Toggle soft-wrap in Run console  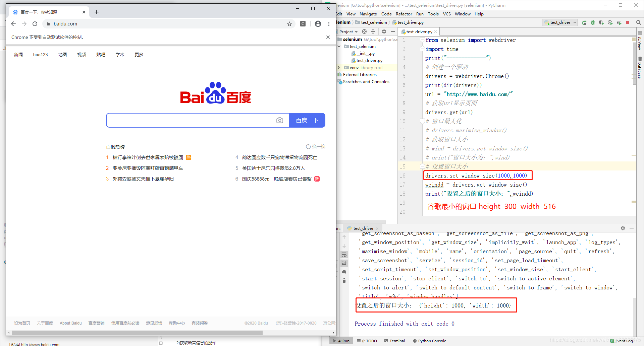[344, 255]
